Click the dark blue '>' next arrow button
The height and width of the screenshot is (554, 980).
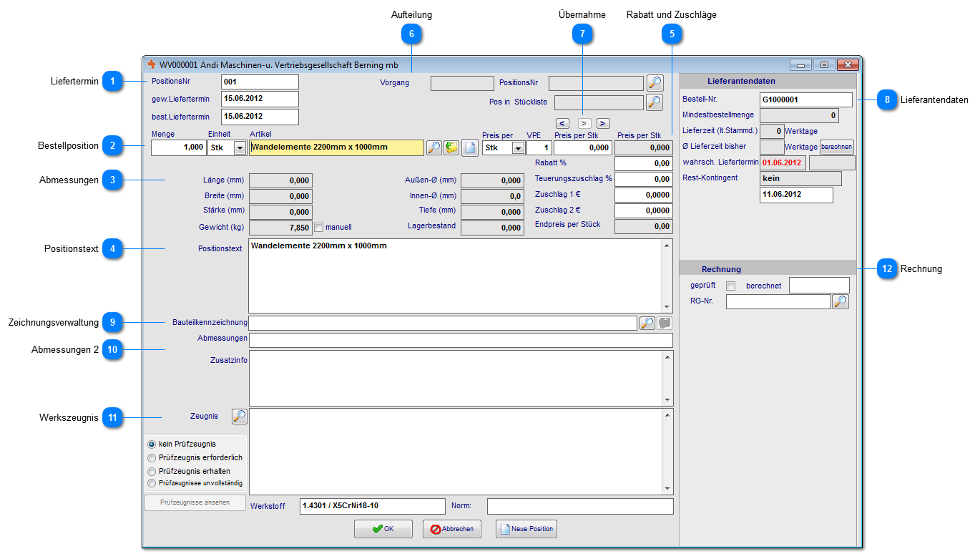tap(603, 123)
